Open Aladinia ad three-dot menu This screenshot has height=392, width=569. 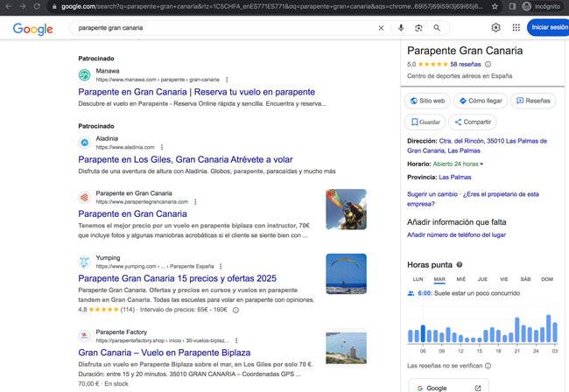pyautogui.click(x=162, y=147)
